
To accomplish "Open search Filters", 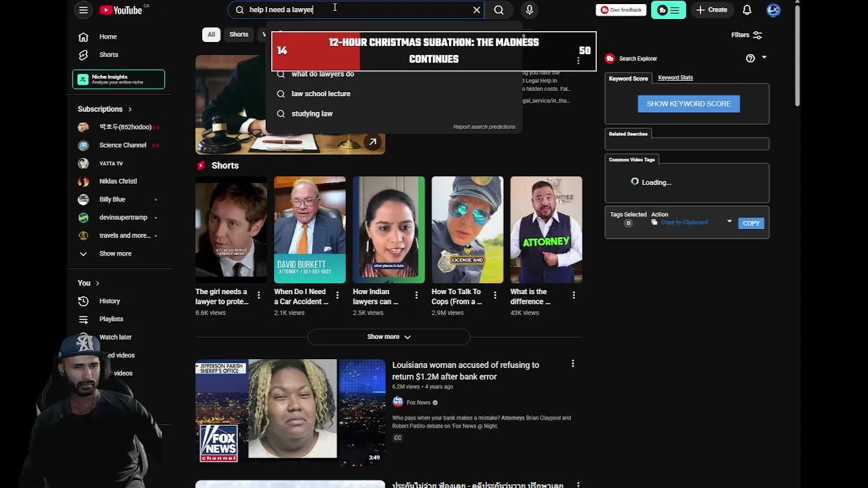I will point(747,35).
